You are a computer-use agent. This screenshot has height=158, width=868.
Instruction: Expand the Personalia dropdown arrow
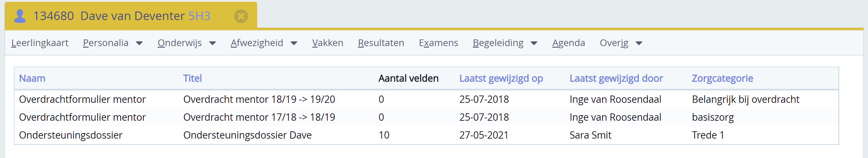[x=139, y=43]
